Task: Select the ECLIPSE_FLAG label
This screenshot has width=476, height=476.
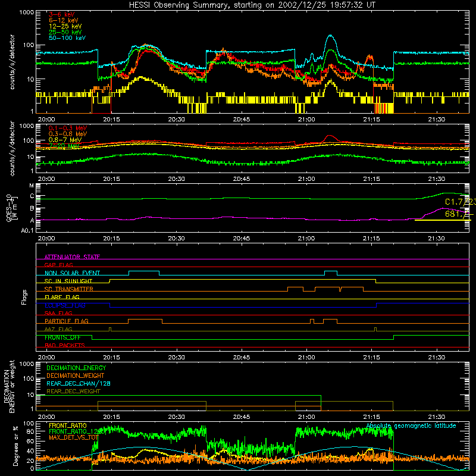Action: pyautogui.click(x=65, y=305)
